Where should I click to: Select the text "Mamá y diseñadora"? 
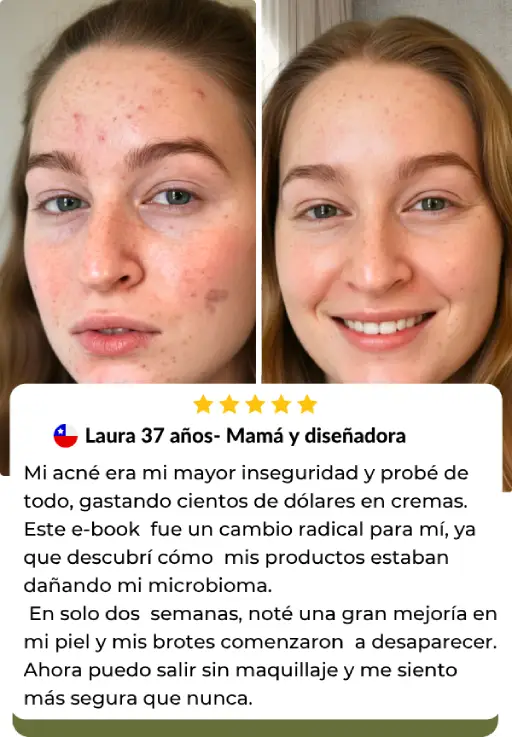316,437
